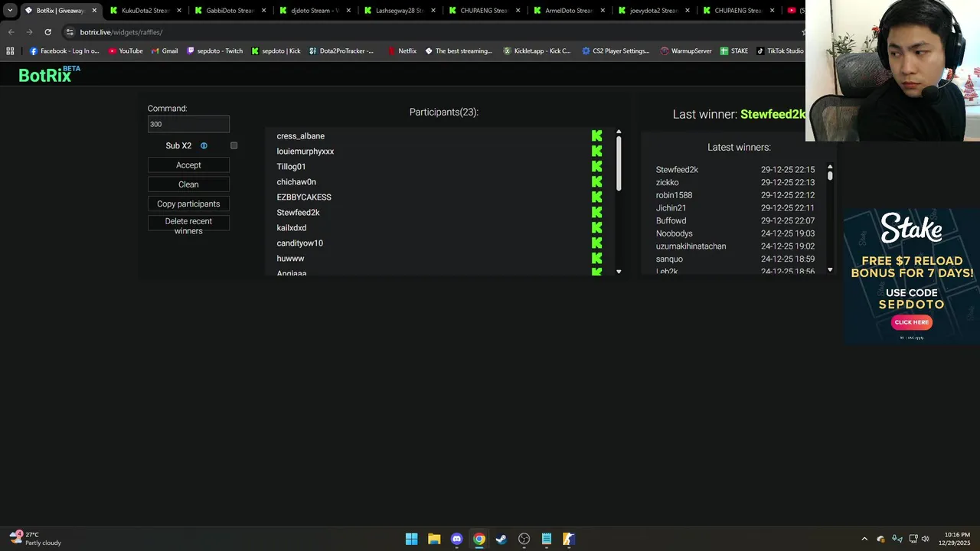Viewport: 980px width, 551px height.
Task: Click Copy participants button
Action: (x=188, y=204)
